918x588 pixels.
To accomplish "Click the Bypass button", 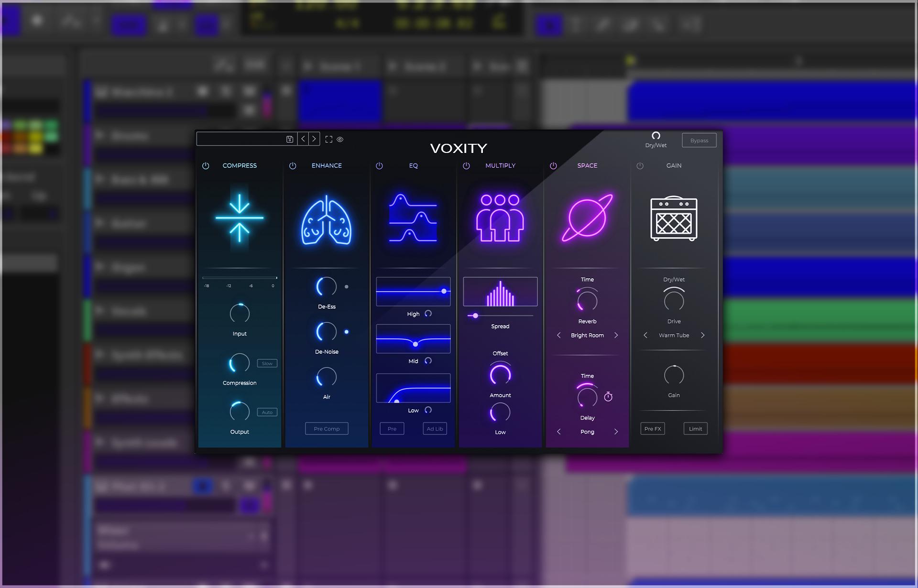I will tap(699, 141).
